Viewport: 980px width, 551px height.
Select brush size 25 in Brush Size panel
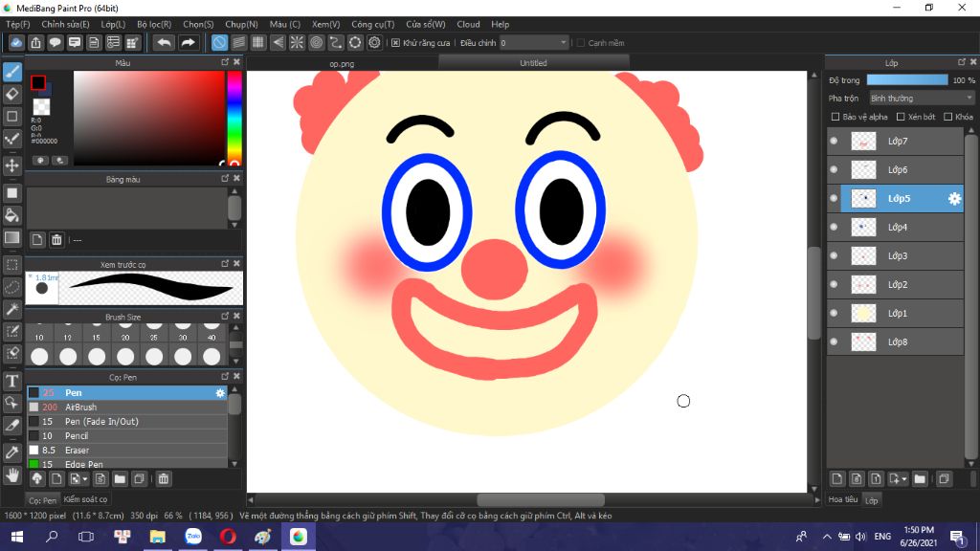(153, 337)
